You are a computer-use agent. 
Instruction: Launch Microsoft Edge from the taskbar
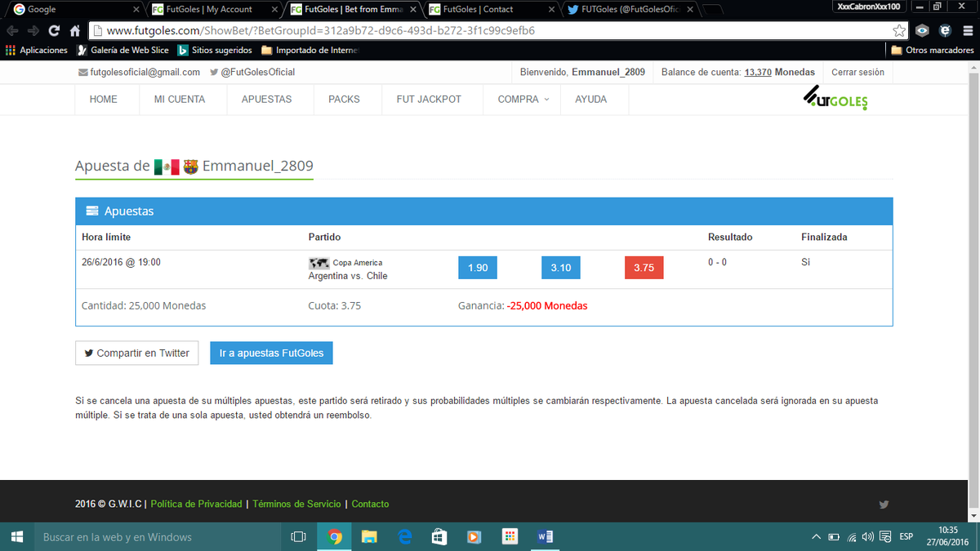pos(404,536)
